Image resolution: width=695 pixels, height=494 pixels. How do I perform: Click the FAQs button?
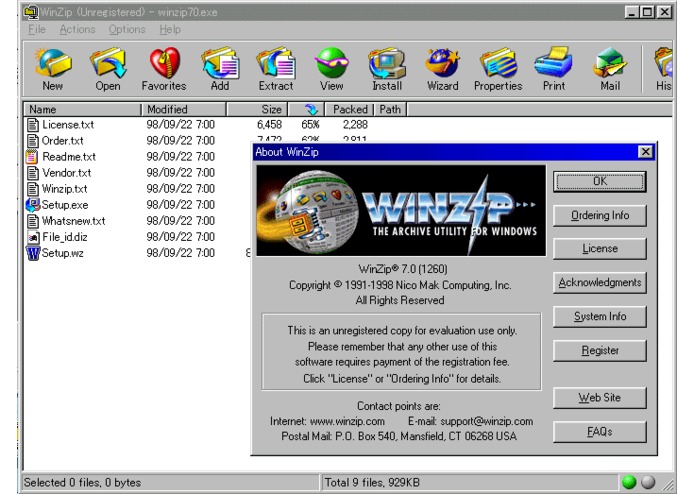point(600,432)
